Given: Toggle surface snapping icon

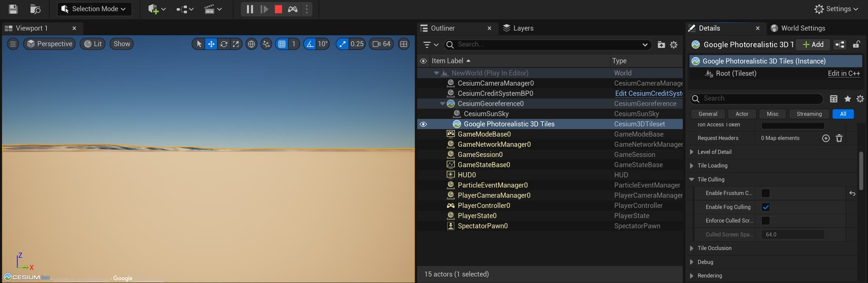Looking at the screenshot, I should pyautogui.click(x=266, y=44).
